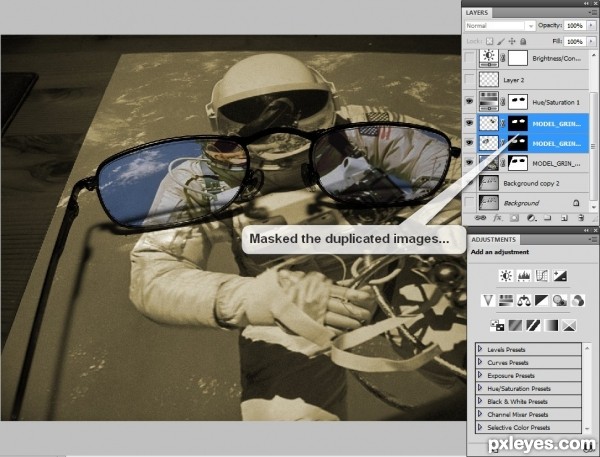The width and height of the screenshot is (600, 457).
Task: Select the LAYERS panel tab
Action: pos(477,13)
